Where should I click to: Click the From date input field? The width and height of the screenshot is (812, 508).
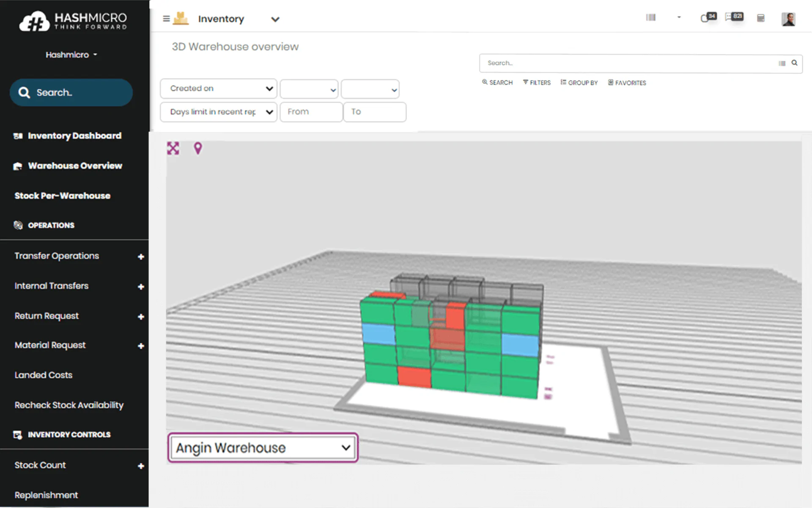tap(311, 112)
